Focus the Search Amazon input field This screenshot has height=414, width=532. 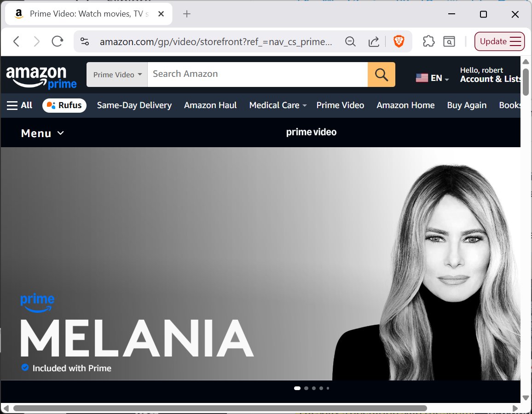258,75
